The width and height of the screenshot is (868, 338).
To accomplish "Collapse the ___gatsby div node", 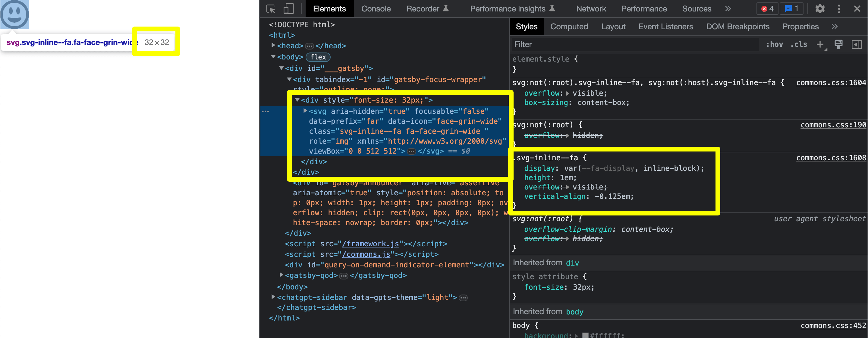I will point(281,68).
